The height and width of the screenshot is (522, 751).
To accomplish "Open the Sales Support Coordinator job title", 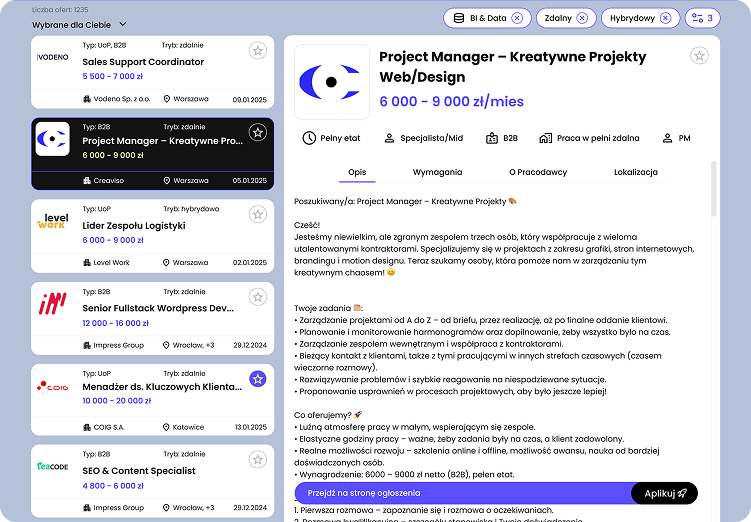I will click(x=143, y=62).
